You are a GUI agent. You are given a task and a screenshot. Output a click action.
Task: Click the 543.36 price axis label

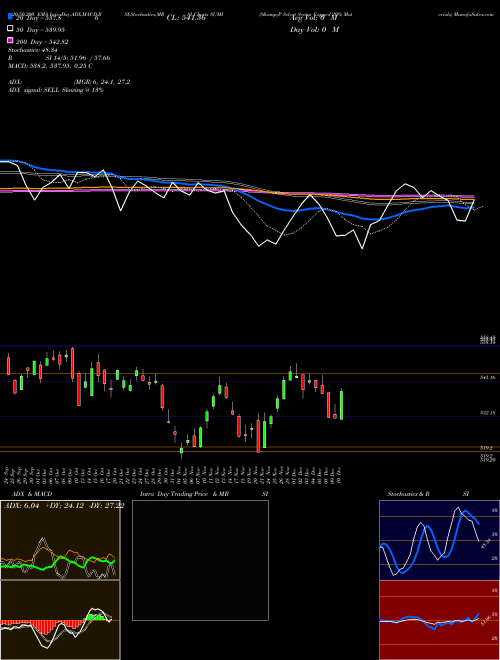click(488, 378)
